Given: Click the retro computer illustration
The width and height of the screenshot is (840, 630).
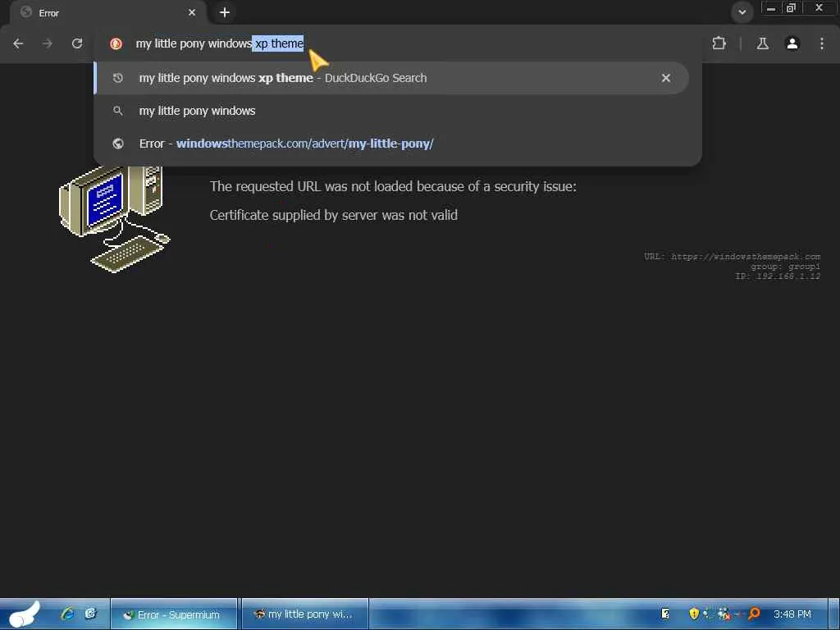Looking at the screenshot, I should pyautogui.click(x=114, y=219).
